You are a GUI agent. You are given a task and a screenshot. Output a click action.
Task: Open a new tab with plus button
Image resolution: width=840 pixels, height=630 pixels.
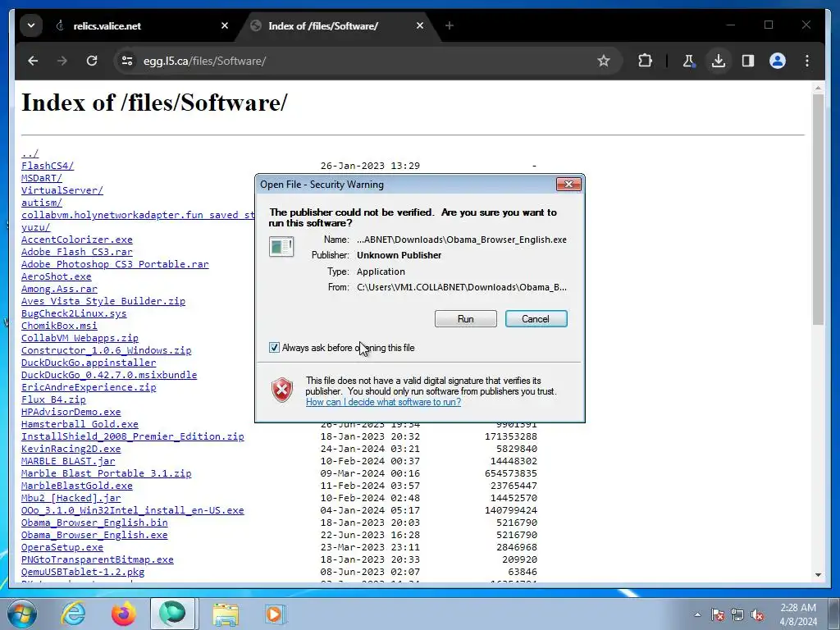pos(450,25)
